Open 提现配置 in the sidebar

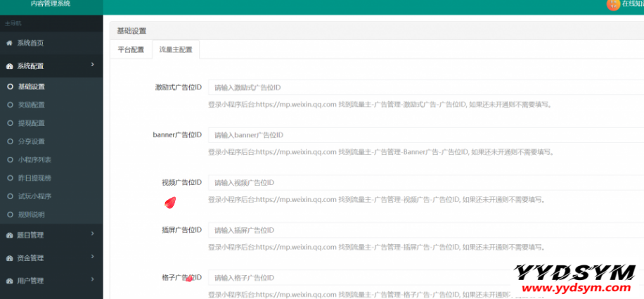coord(31,123)
